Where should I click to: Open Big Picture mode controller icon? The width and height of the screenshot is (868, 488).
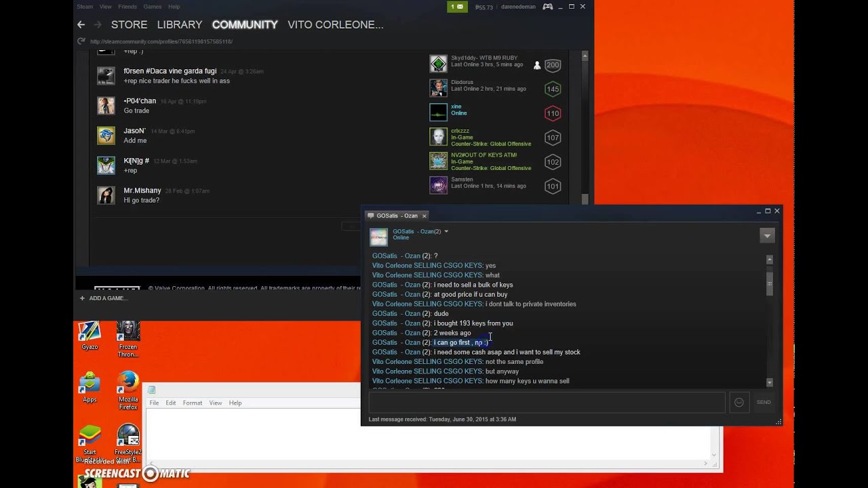point(547,7)
